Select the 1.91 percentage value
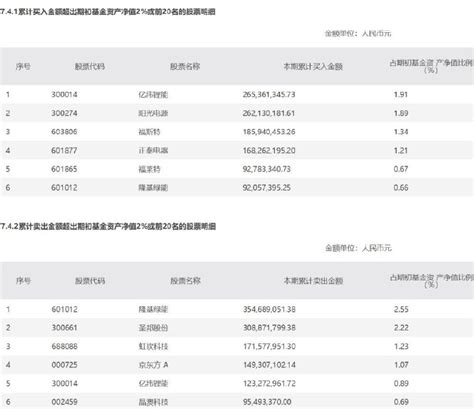The height and width of the screenshot is (409, 474). [401, 94]
